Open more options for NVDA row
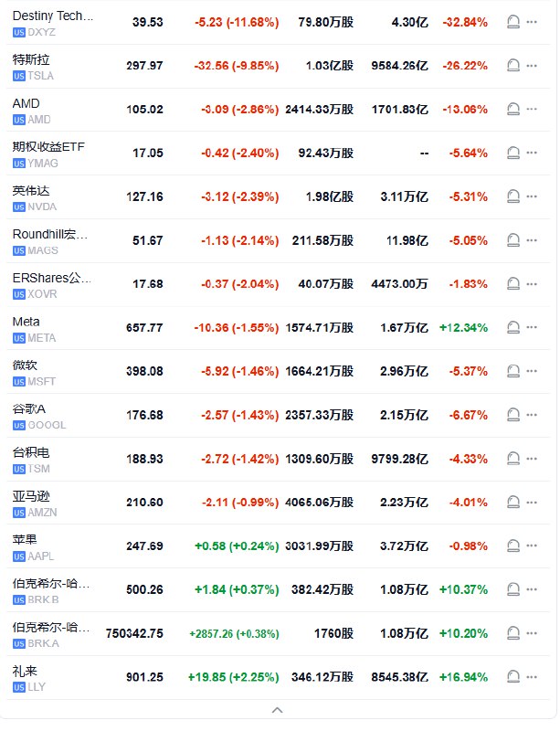The image size is (560, 731). pos(532,196)
